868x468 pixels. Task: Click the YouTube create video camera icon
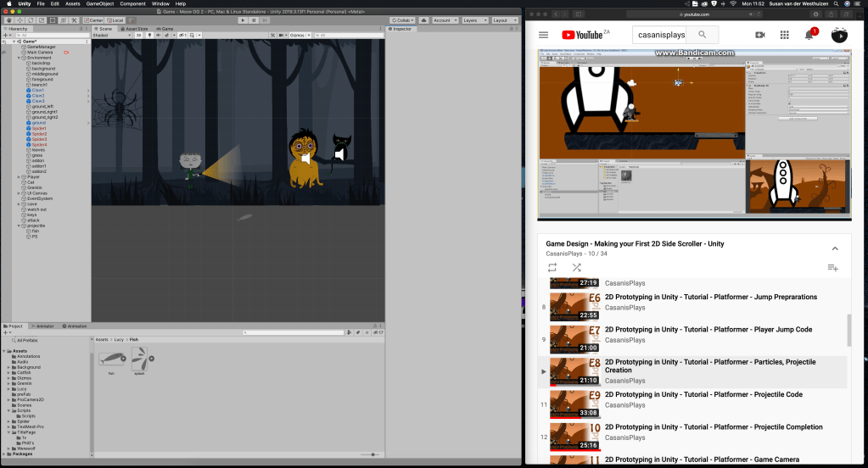[760, 35]
